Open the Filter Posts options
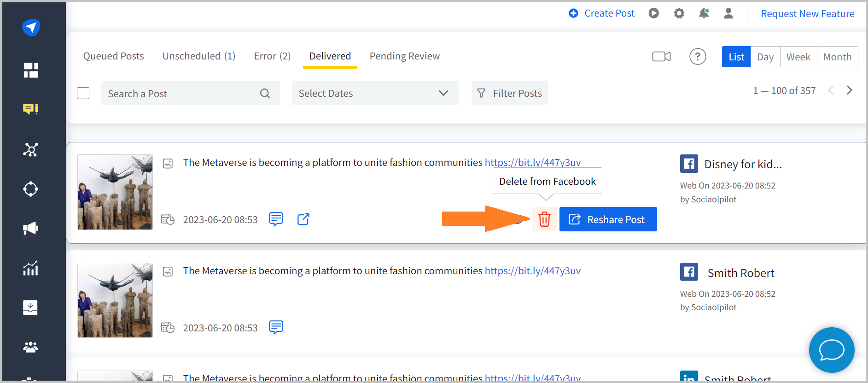Viewport: 868px width, 383px height. pos(509,93)
